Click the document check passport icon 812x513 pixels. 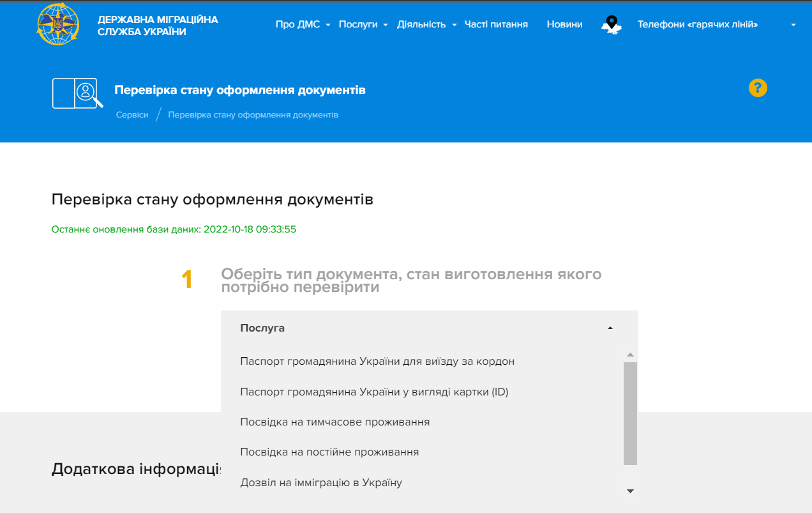point(77,93)
